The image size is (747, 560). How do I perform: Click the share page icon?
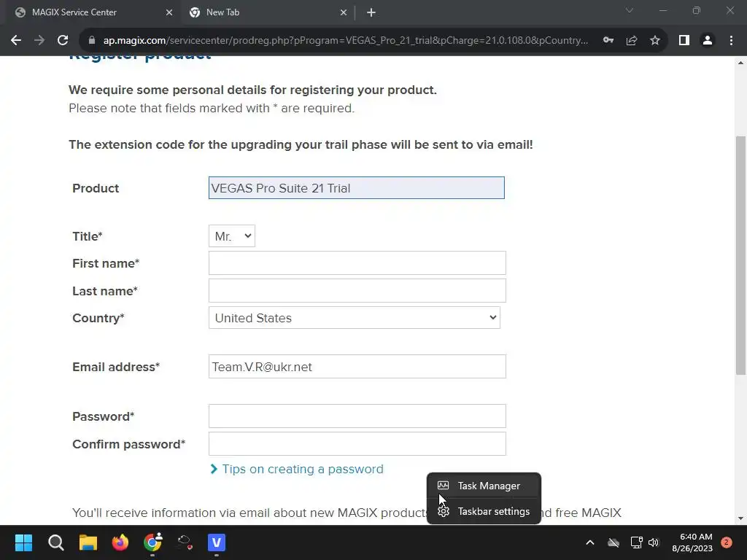tap(632, 41)
